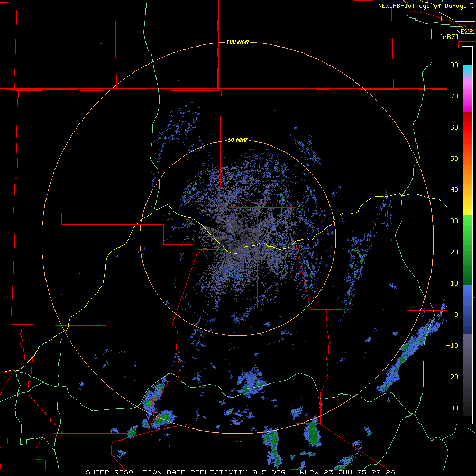Click the 20 value on the dBZ scale
Image resolution: width=476 pixels, height=476 pixels.
click(454, 252)
